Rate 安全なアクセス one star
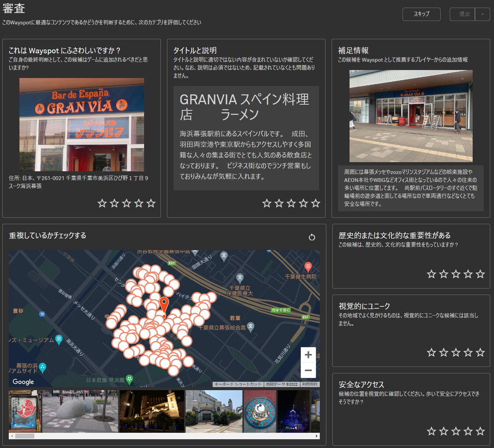This screenshot has height=448, width=494. click(431, 431)
